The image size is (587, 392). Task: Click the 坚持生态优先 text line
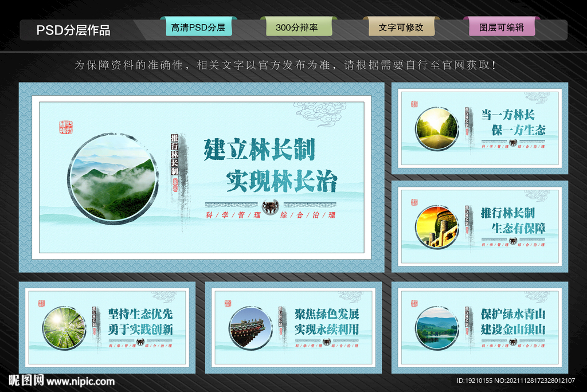(140, 313)
